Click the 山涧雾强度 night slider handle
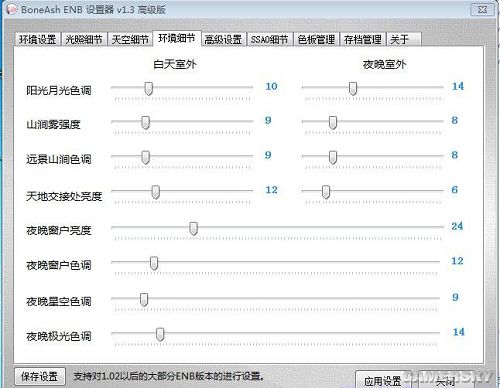The image size is (500, 388). click(x=333, y=122)
